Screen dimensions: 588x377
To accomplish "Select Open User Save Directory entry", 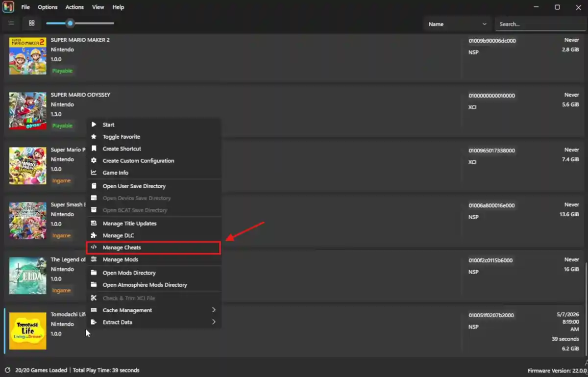I will 153,186.
